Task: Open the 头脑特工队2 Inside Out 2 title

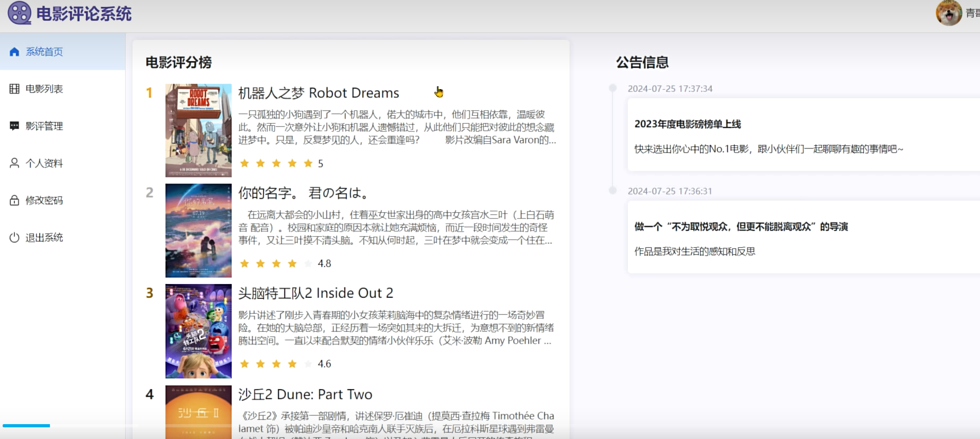Action: 316,293
